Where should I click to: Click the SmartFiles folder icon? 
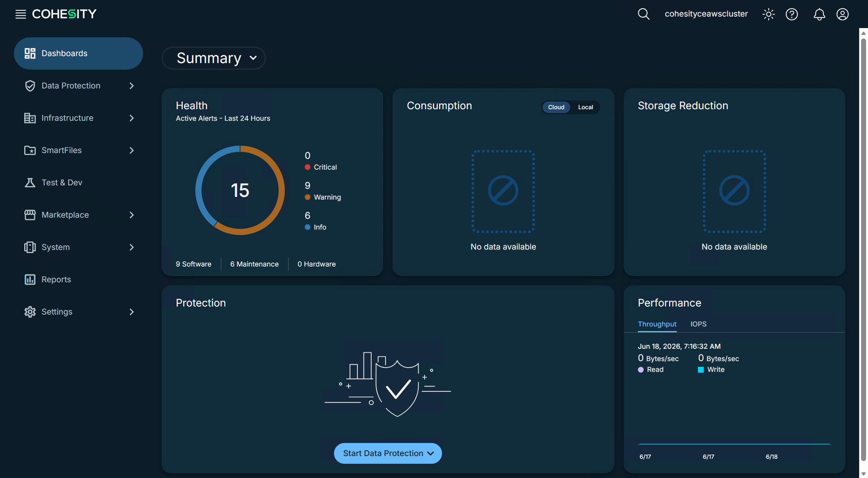coord(30,150)
